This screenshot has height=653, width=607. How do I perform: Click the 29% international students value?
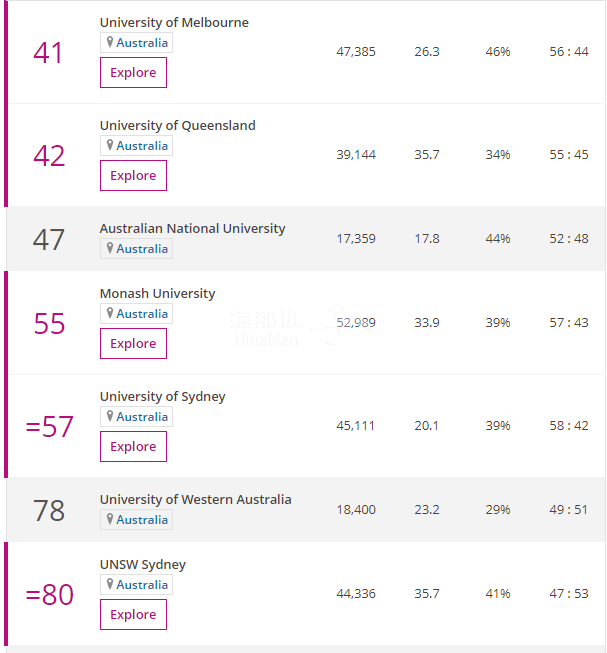click(498, 510)
